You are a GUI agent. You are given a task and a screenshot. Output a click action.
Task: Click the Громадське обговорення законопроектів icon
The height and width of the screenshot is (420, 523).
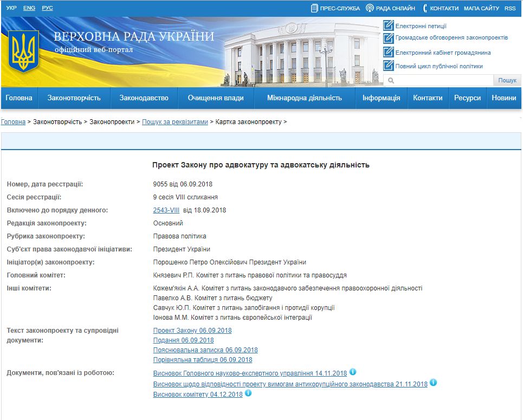(x=388, y=38)
